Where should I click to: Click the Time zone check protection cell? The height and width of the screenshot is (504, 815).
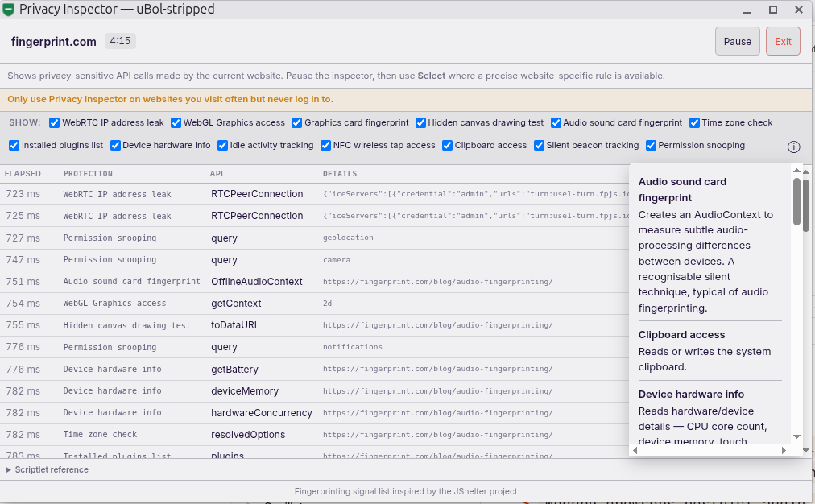100,435
